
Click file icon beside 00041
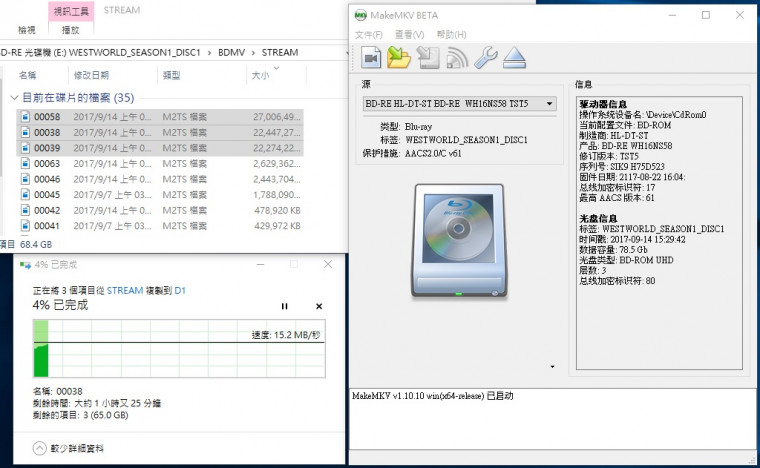point(25,226)
